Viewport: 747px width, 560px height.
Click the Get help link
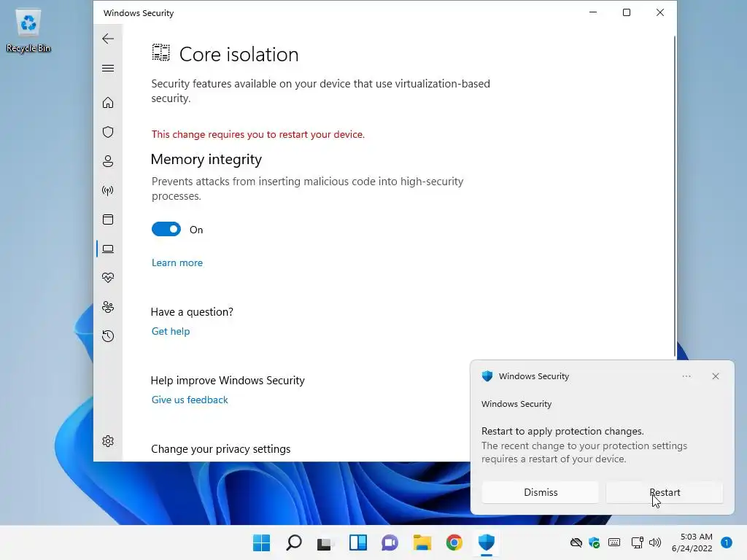[171, 332]
